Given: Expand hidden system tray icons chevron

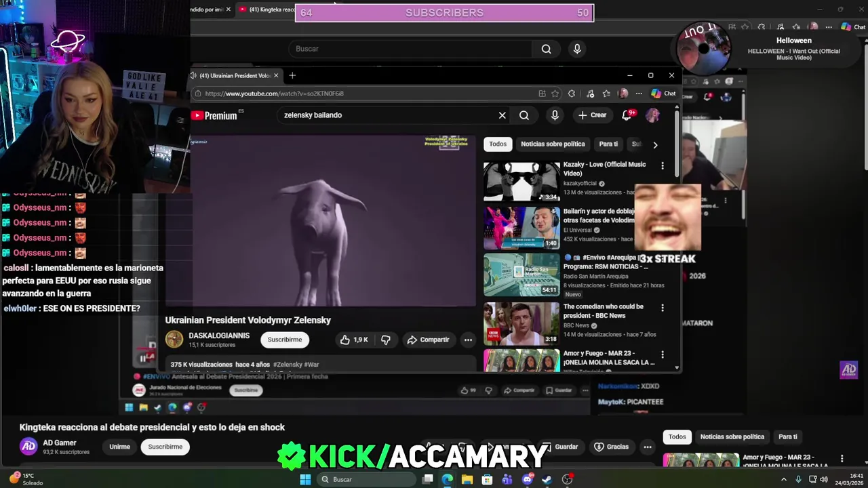Looking at the screenshot, I should point(784,479).
